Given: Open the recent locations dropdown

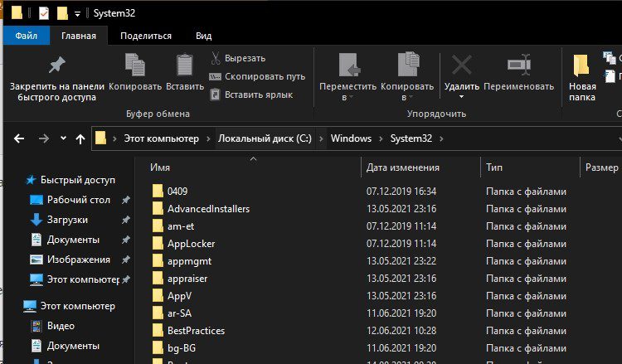Looking at the screenshot, I should pos(63,138).
